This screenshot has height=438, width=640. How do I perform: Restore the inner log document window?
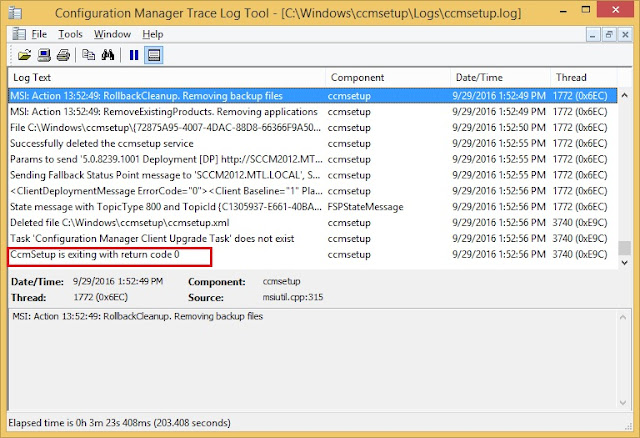point(609,35)
